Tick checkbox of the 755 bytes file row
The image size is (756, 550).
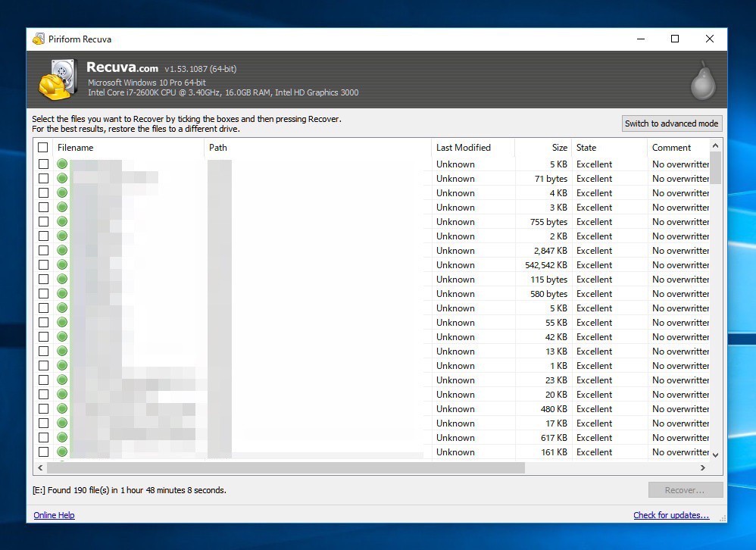pos(43,222)
